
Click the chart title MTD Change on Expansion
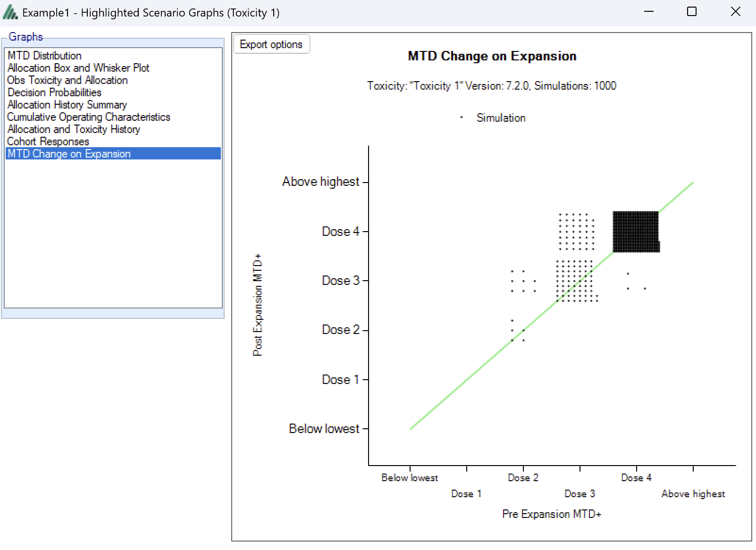point(492,56)
